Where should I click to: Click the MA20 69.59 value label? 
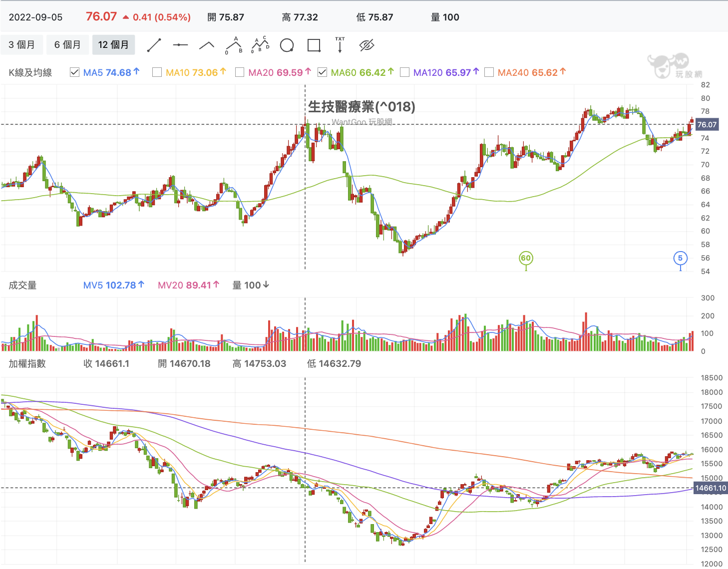click(280, 72)
